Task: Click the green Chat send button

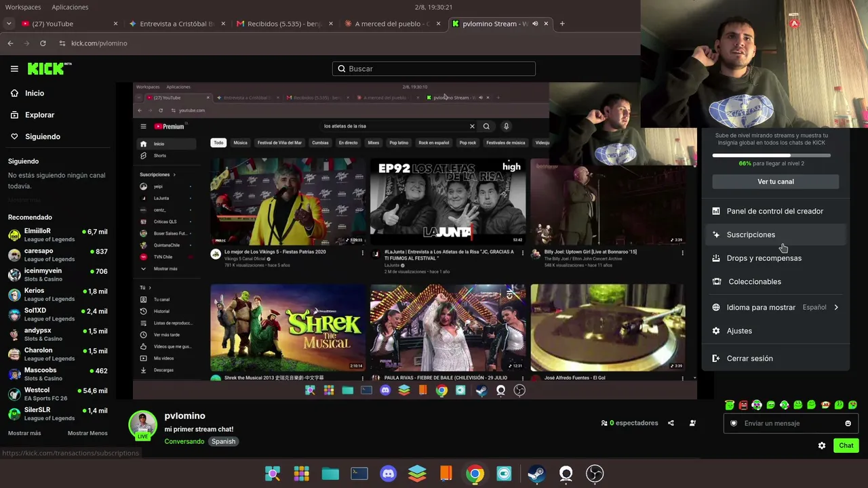Action: pos(846,445)
